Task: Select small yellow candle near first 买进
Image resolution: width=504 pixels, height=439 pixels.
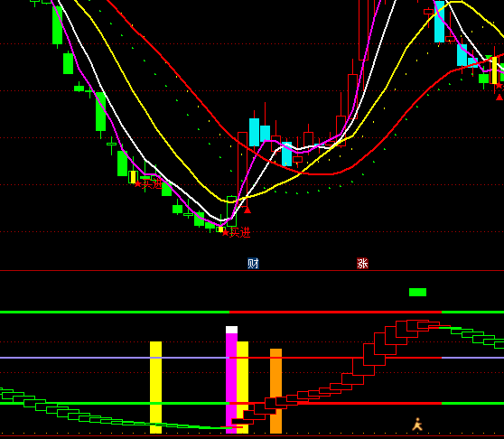Action: pyautogui.click(x=133, y=177)
